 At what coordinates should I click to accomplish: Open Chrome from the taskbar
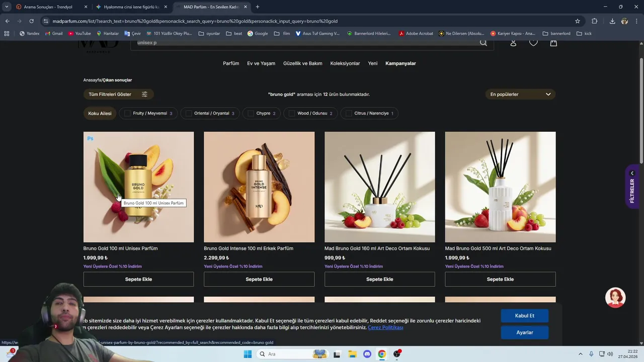point(382,354)
